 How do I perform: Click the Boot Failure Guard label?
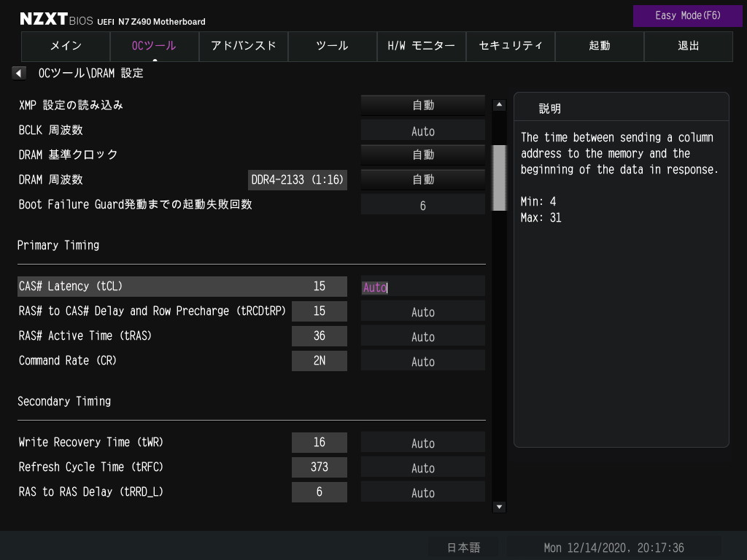[135, 205]
